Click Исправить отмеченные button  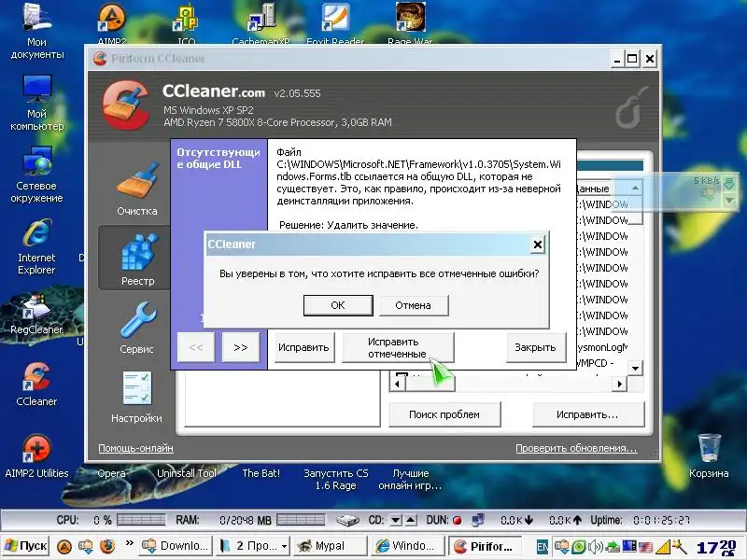tap(398, 347)
